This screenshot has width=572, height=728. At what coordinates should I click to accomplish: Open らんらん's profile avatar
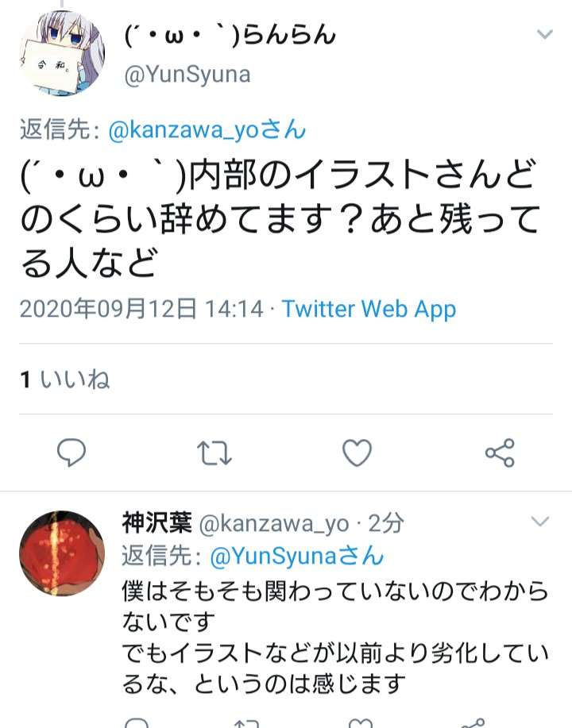(x=62, y=53)
